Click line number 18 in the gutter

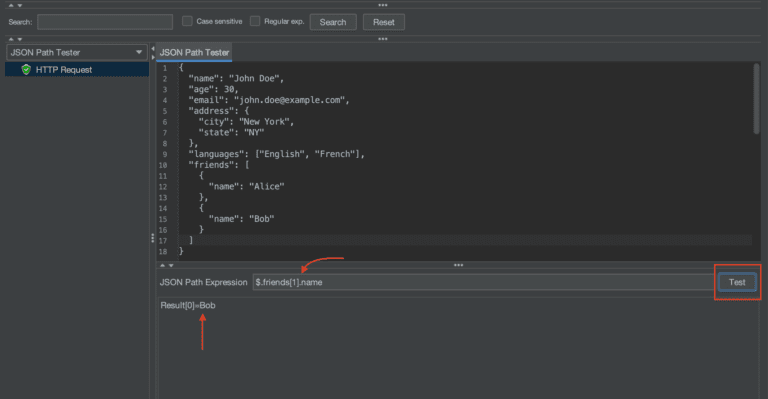(x=163, y=251)
